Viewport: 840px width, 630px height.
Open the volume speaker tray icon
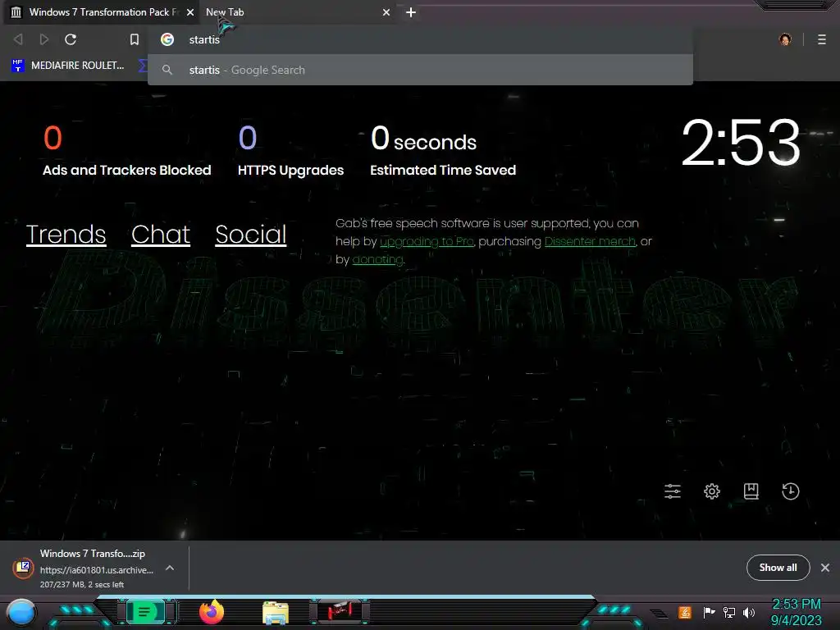coord(749,612)
